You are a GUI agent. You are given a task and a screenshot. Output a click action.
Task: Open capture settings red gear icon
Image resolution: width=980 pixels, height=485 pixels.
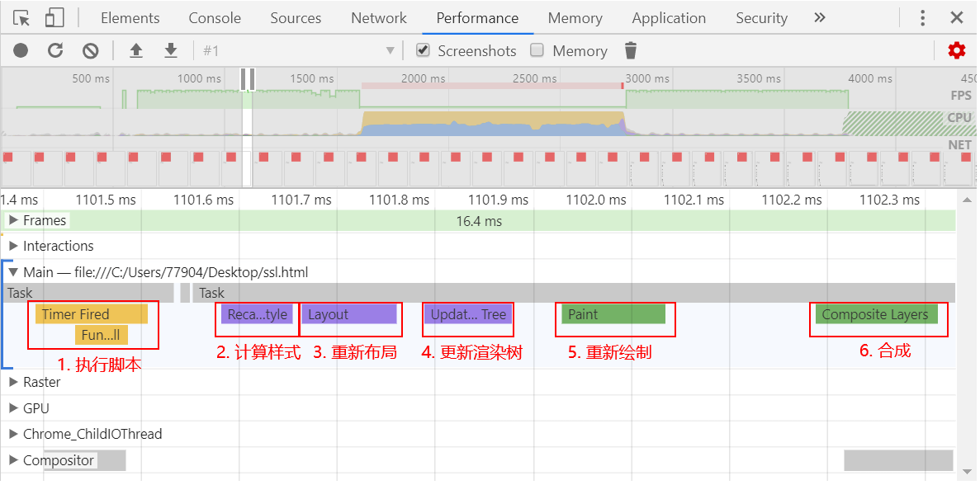tap(956, 51)
